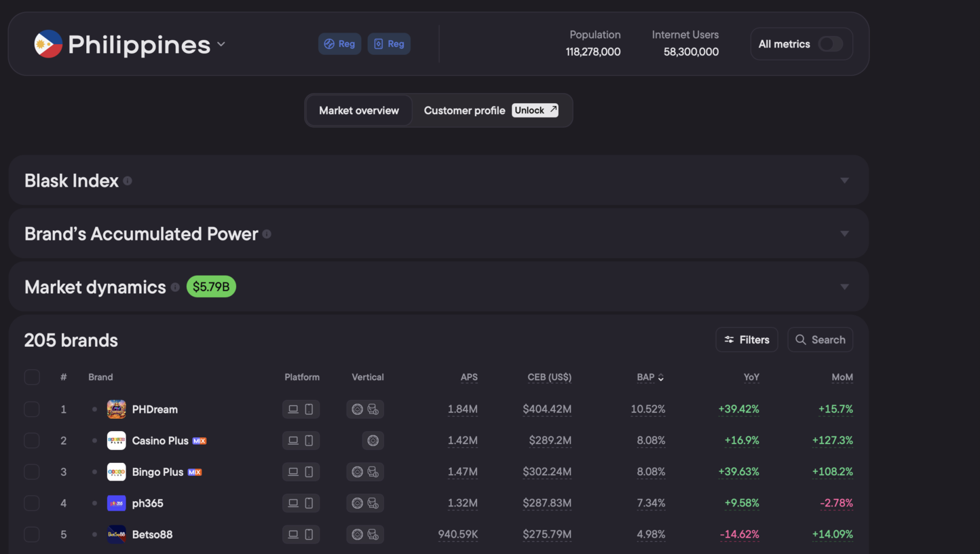Image resolution: width=980 pixels, height=554 pixels.
Task: Open the Philippines country dropdown
Action: [x=221, y=44]
